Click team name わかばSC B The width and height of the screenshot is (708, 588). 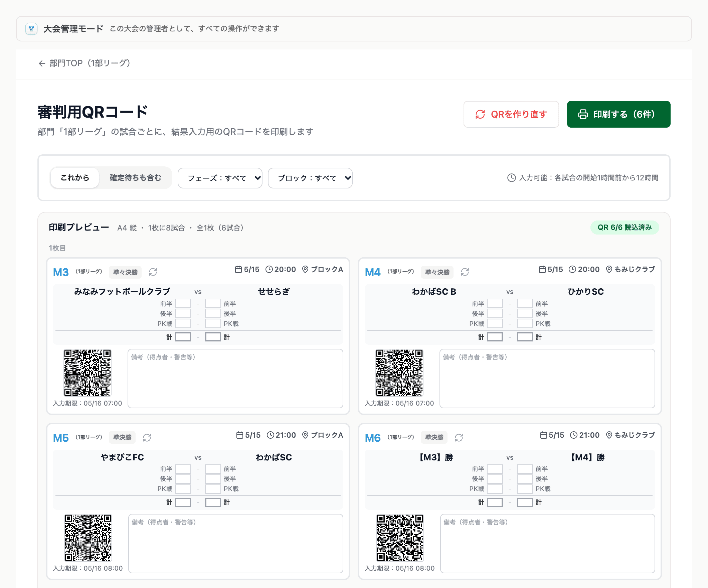click(434, 291)
